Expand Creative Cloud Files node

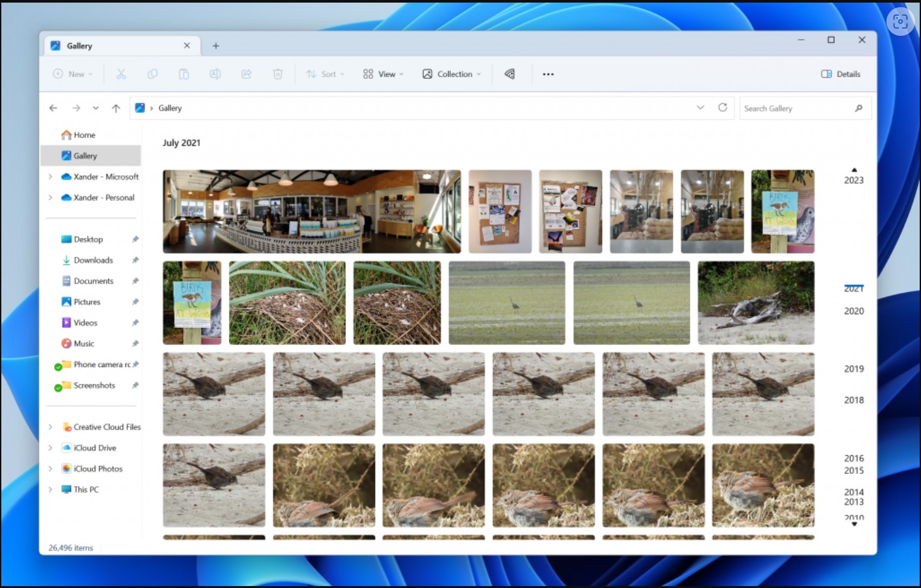pos(50,427)
